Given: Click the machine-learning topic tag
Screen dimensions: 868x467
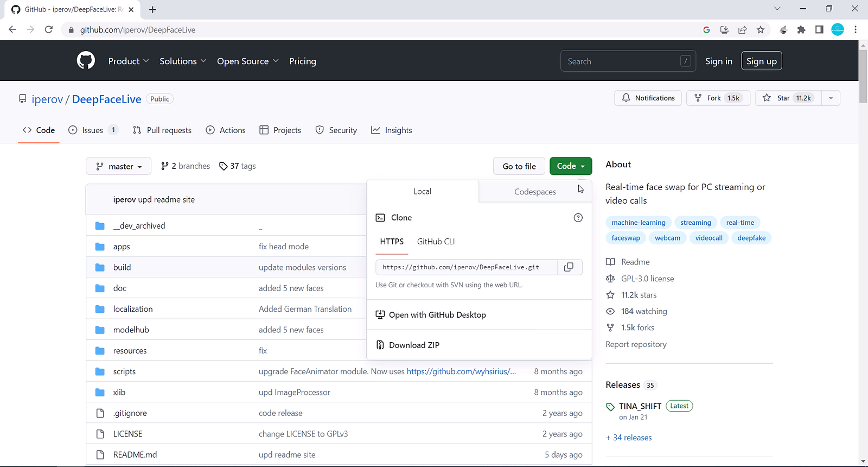Looking at the screenshot, I should coord(639,223).
